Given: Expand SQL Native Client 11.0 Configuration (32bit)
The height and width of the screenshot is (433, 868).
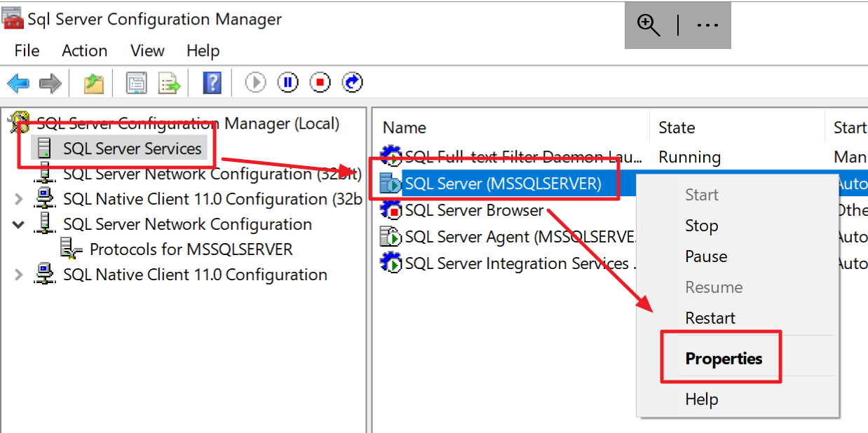Looking at the screenshot, I should pyautogui.click(x=18, y=198).
